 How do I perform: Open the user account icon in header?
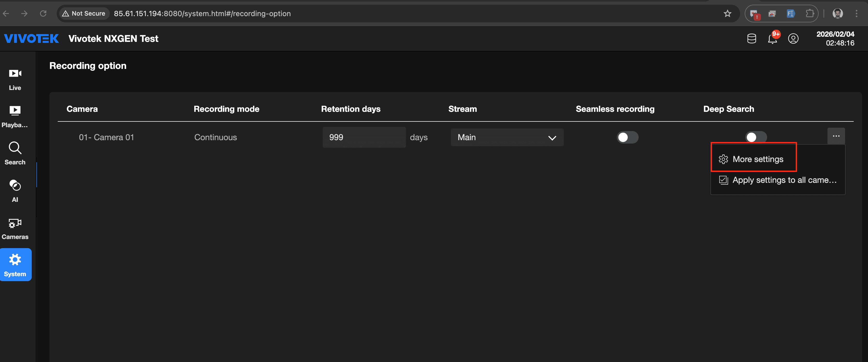click(x=793, y=39)
